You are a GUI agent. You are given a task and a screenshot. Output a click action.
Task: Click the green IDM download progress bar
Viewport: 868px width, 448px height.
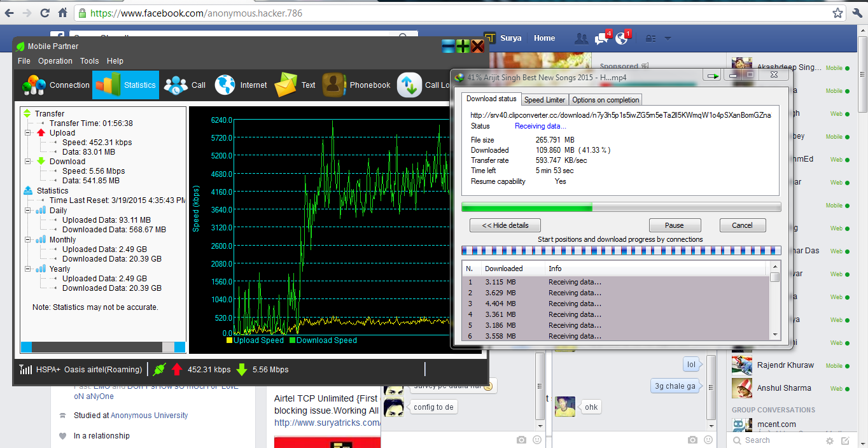click(x=621, y=207)
